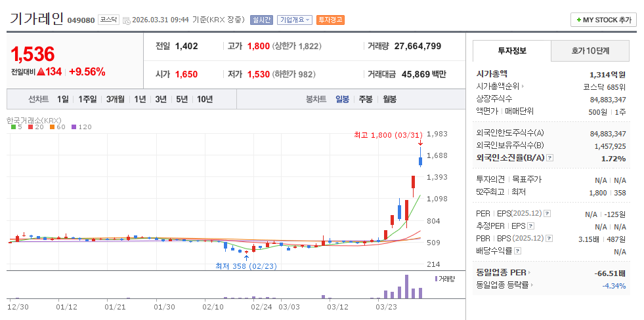This screenshot has width=644, height=320.
Task: Select the 1년 line chart period
Action: [x=140, y=99]
